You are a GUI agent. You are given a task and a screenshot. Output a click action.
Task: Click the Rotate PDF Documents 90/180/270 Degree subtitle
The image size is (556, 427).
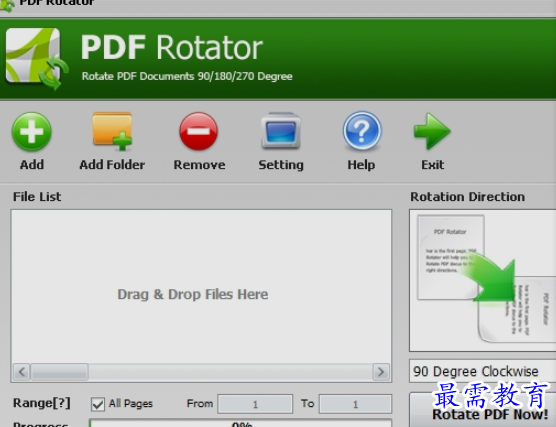coord(187,76)
